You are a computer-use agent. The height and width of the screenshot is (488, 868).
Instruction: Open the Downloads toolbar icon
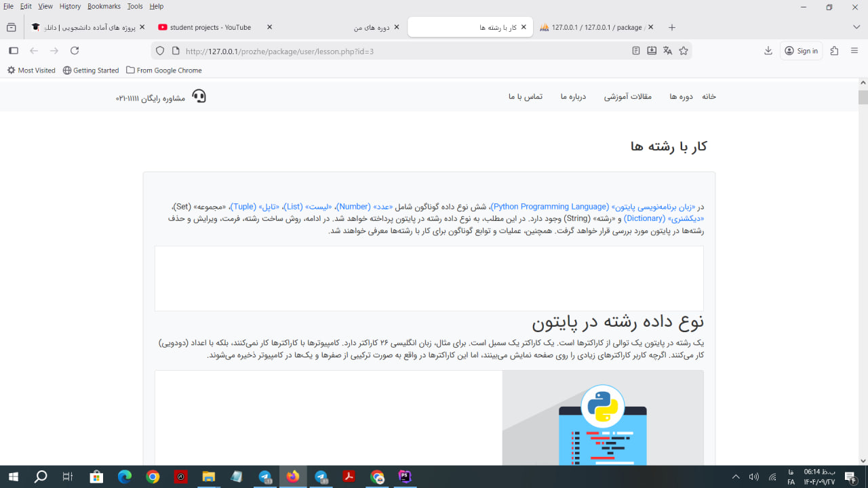tap(768, 51)
